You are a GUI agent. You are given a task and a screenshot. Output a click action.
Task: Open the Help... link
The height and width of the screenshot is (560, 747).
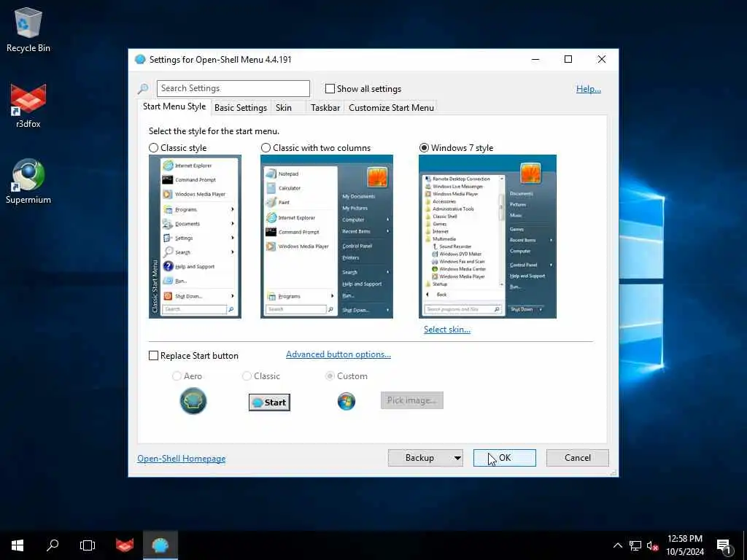(x=589, y=88)
